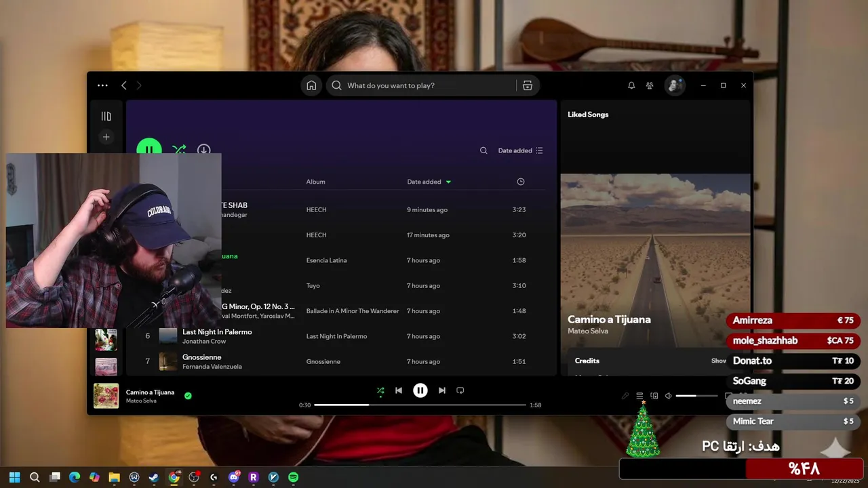
Task: Pause playback in the bottom player bar
Action: click(420, 390)
